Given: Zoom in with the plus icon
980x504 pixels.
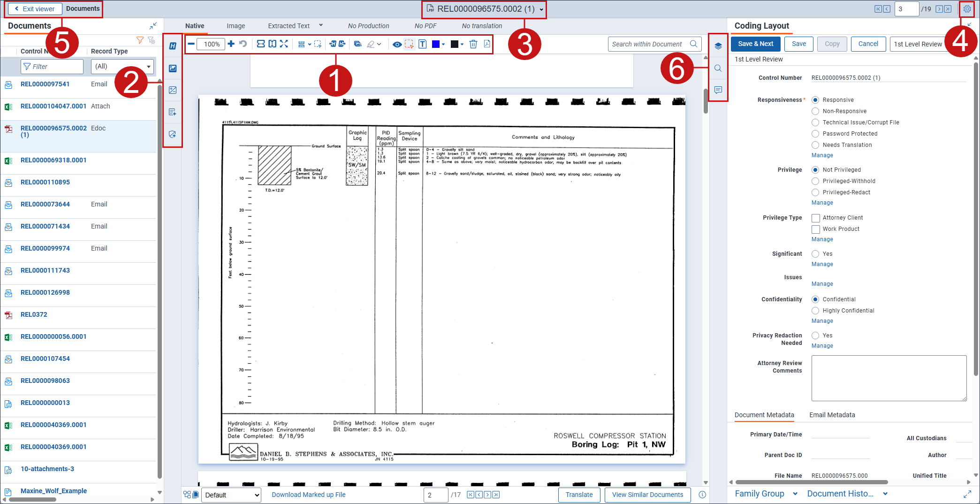Looking at the screenshot, I should (x=231, y=44).
